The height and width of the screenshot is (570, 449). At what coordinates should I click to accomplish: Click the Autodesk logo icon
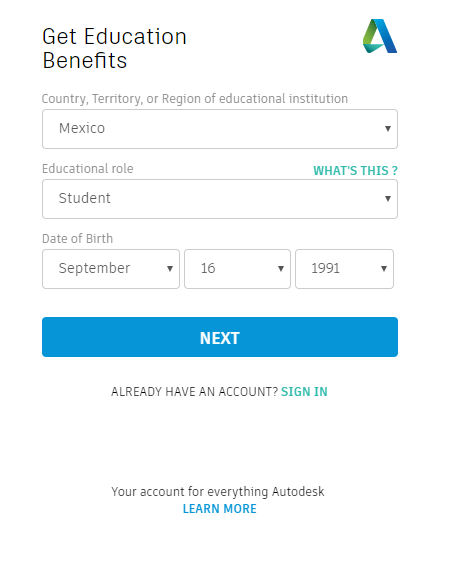pos(380,36)
